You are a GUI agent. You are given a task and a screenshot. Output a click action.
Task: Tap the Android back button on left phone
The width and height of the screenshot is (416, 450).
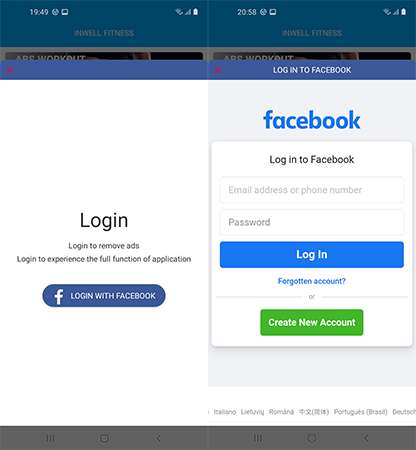tap(158, 438)
